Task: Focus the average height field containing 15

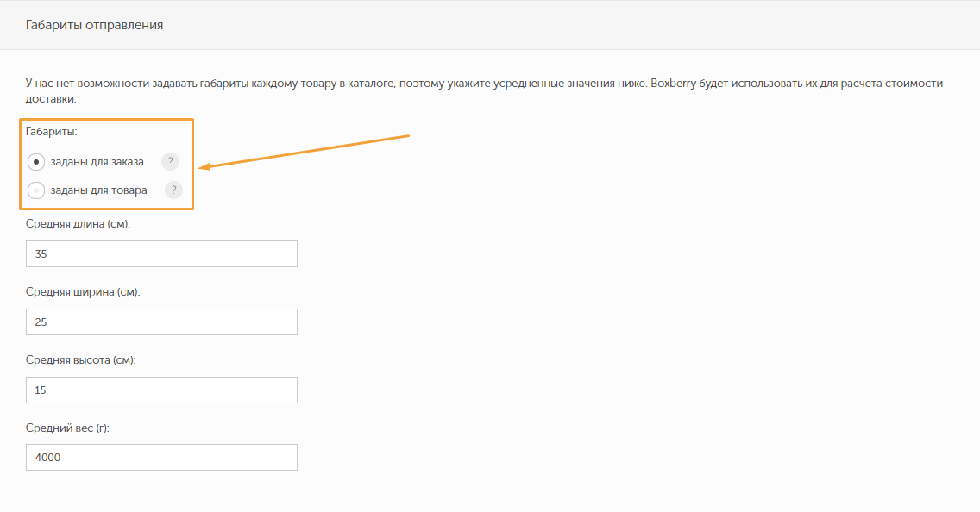Action: [x=162, y=390]
